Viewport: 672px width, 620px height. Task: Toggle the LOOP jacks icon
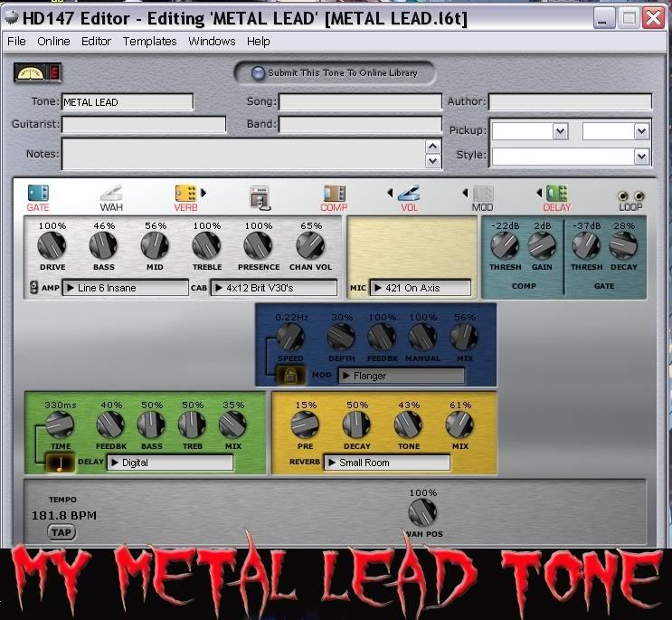(x=631, y=196)
